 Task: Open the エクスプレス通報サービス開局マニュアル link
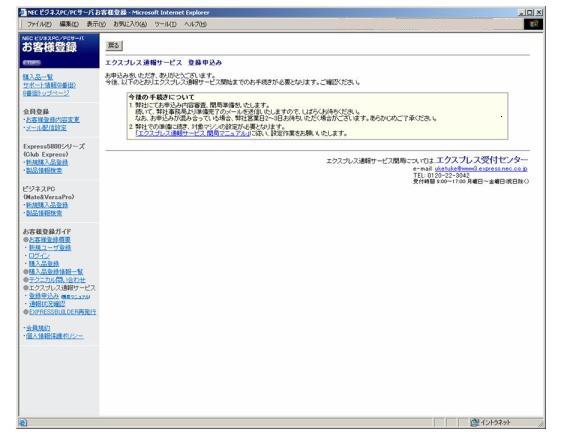pos(193,133)
